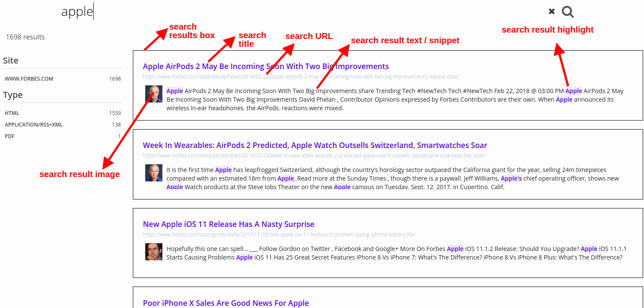Image resolution: width=644 pixels, height=308 pixels.
Task: Click the author thumbnail in first result
Action: 153,94
